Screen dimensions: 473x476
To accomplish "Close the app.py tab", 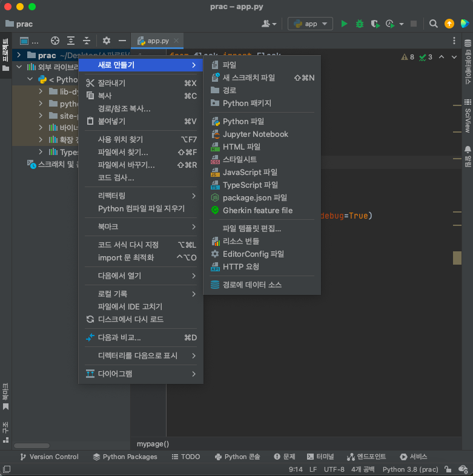I will click(176, 41).
